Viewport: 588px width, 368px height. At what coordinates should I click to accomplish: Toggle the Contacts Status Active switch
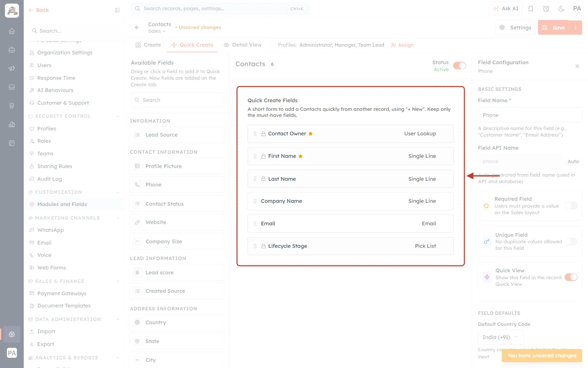[x=459, y=66]
